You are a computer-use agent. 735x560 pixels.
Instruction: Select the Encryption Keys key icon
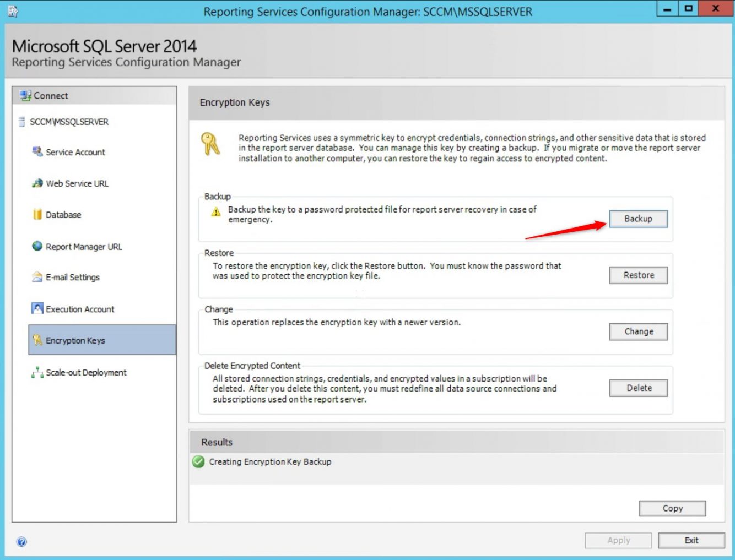point(37,340)
